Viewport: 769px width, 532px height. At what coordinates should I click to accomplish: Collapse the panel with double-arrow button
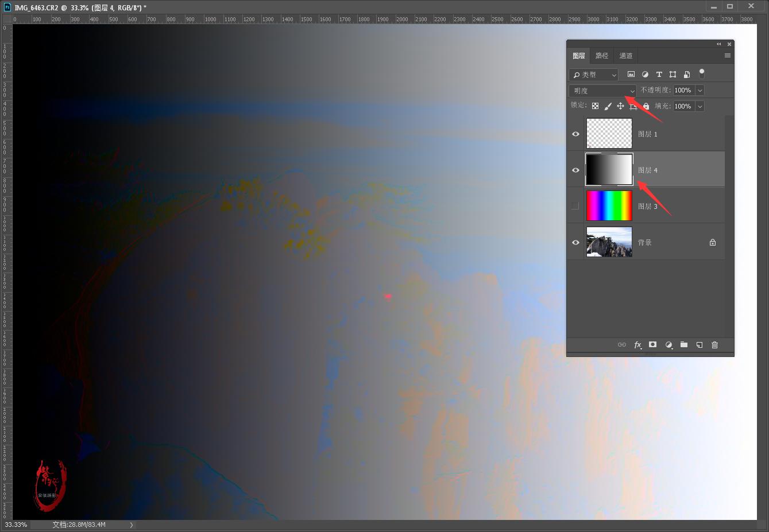click(x=718, y=44)
